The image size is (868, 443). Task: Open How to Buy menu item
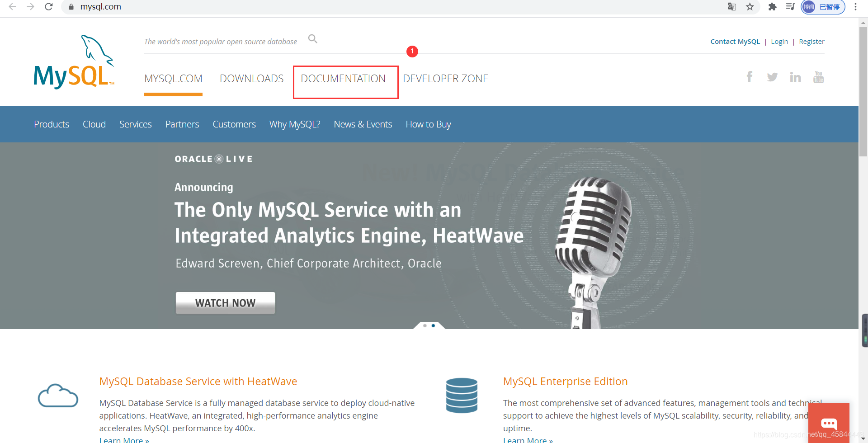429,124
